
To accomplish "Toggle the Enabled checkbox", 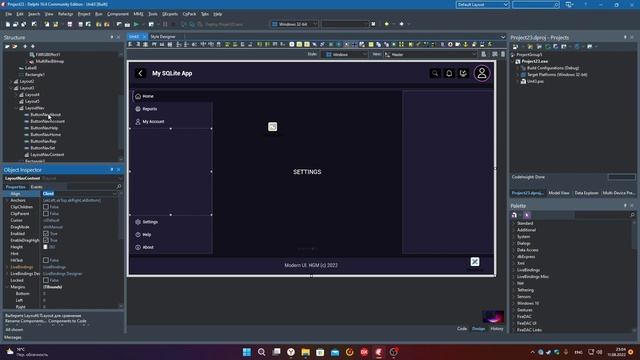I will coord(46,233).
